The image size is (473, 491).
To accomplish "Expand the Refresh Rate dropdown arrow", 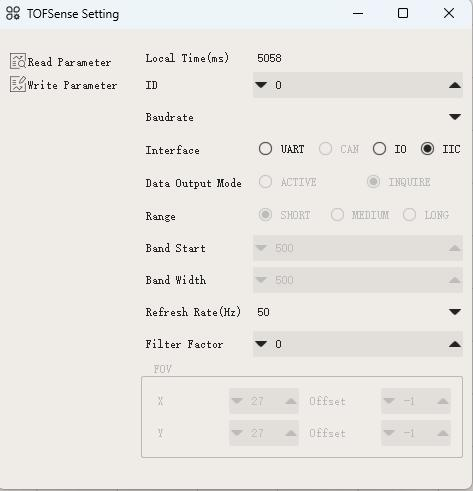I will (x=455, y=312).
